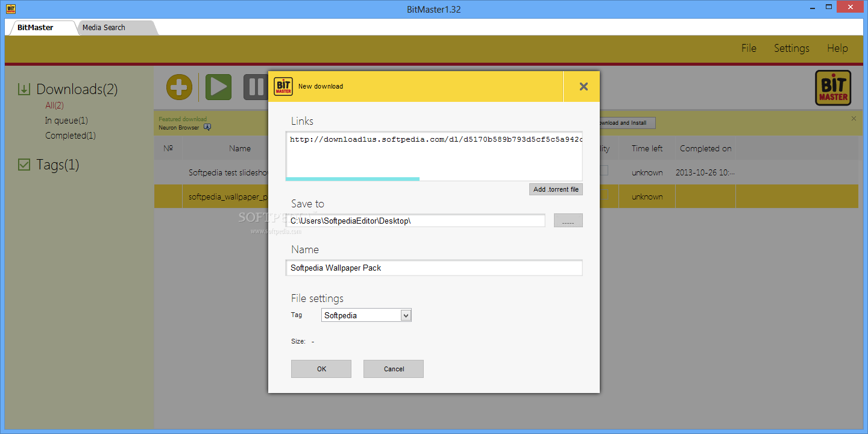Click the Downloads(2) heading
Image resolution: width=868 pixels, height=434 pixels.
point(77,89)
